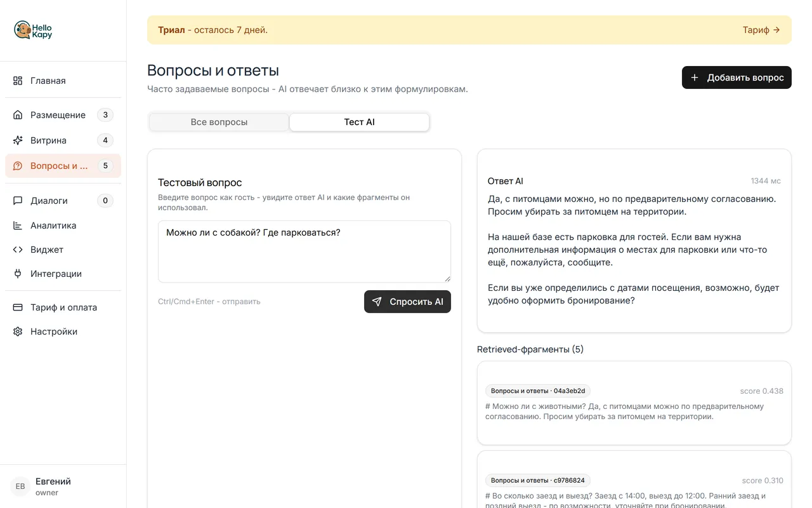This screenshot has height=508, width=812.
Task: Click the Размещение count badge 3
Action: pyautogui.click(x=105, y=115)
